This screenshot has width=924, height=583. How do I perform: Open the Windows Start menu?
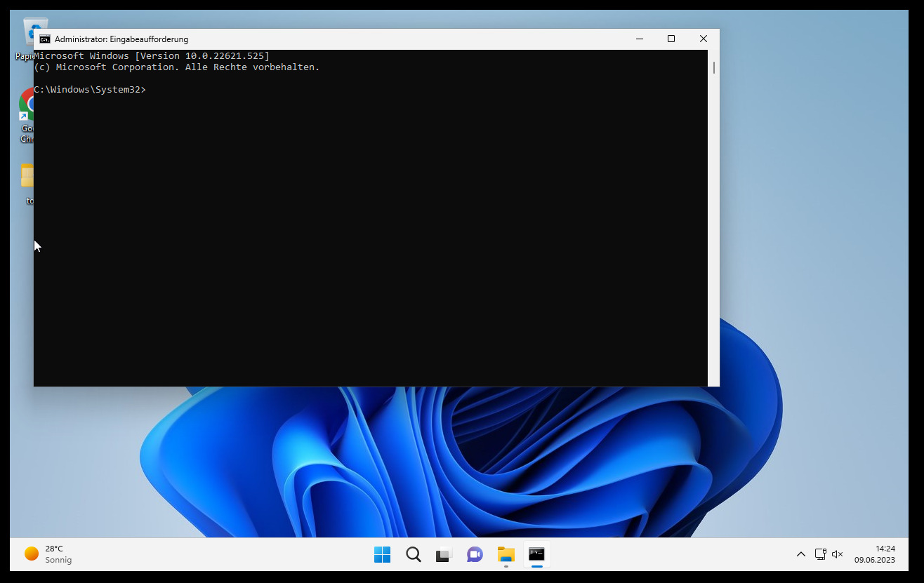382,555
